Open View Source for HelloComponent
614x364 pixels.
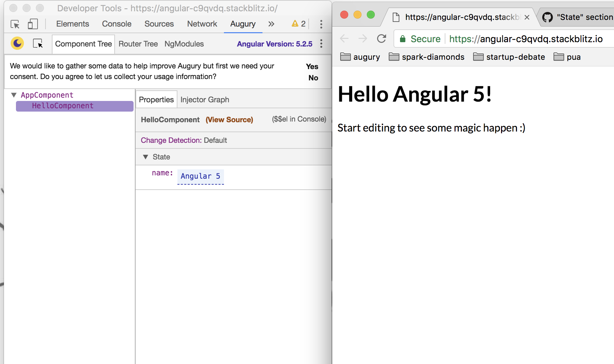coord(229,120)
